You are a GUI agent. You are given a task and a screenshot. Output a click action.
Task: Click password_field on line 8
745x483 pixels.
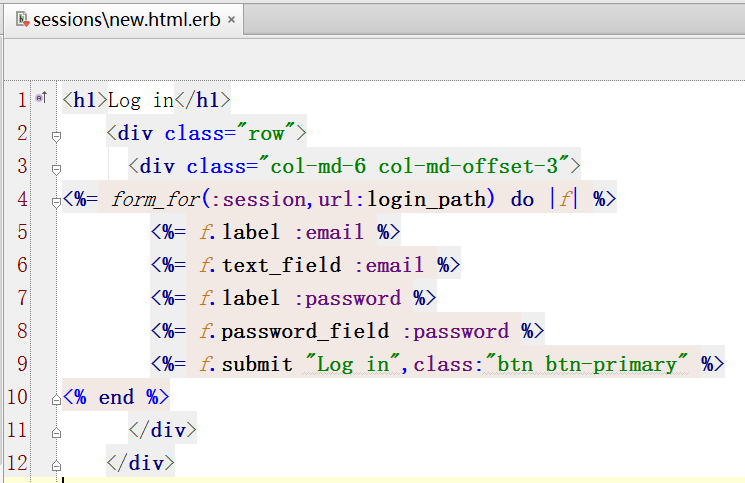pyautogui.click(x=305, y=331)
